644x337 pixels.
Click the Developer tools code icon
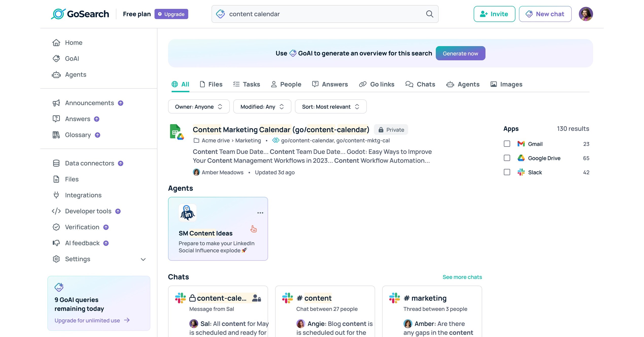tap(56, 211)
